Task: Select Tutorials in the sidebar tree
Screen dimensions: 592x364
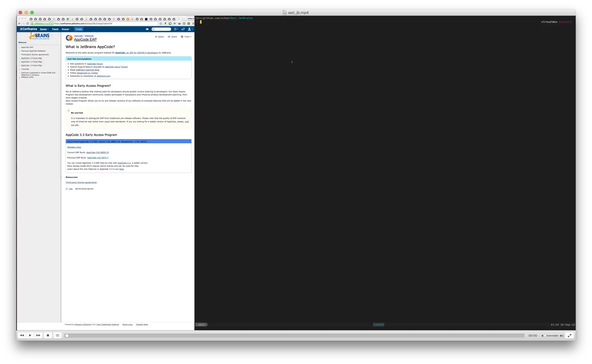Action: pyautogui.click(x=25, y=69)
